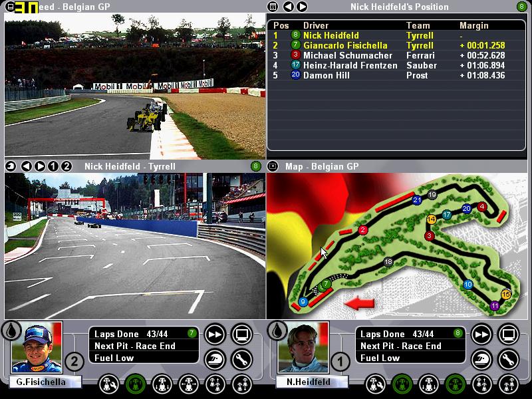Click Heidfeld's car-with-wrench pit repair icon
The height and width of the screenshot is (399, 532).
[x=375, y=384]
